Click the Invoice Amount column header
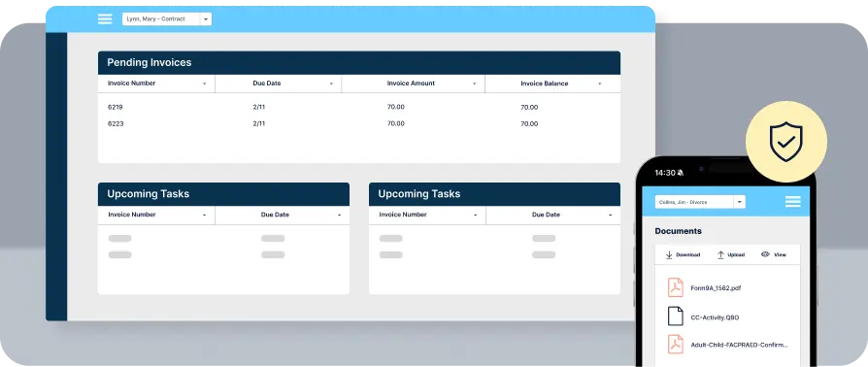Screen dimensions: 868x367 (x=411, y=83)
